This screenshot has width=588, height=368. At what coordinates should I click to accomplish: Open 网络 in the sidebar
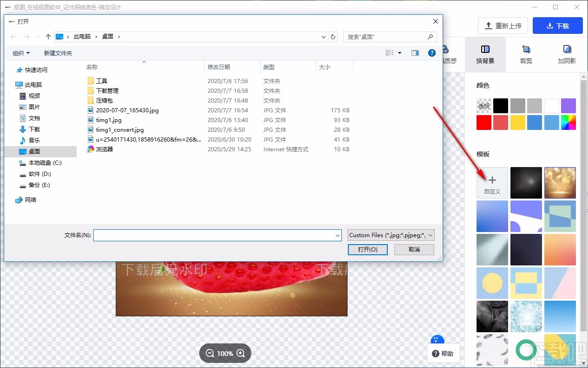pos(31,200)
